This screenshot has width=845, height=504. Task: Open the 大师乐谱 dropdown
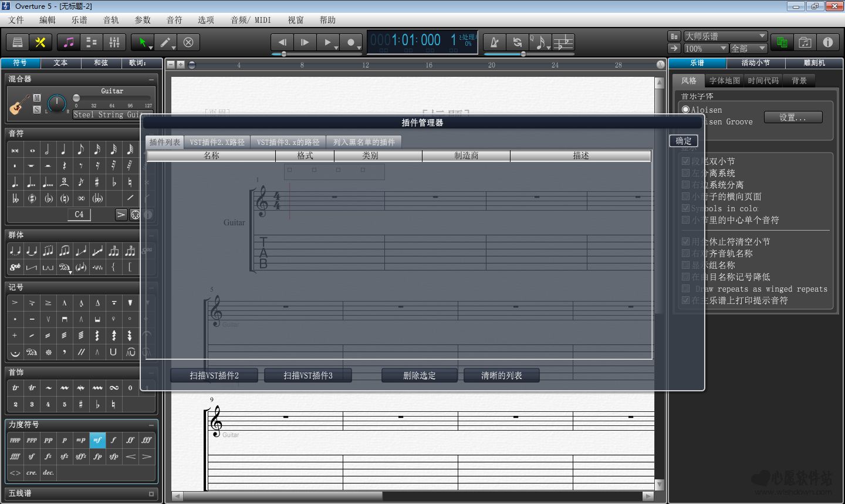725,36
